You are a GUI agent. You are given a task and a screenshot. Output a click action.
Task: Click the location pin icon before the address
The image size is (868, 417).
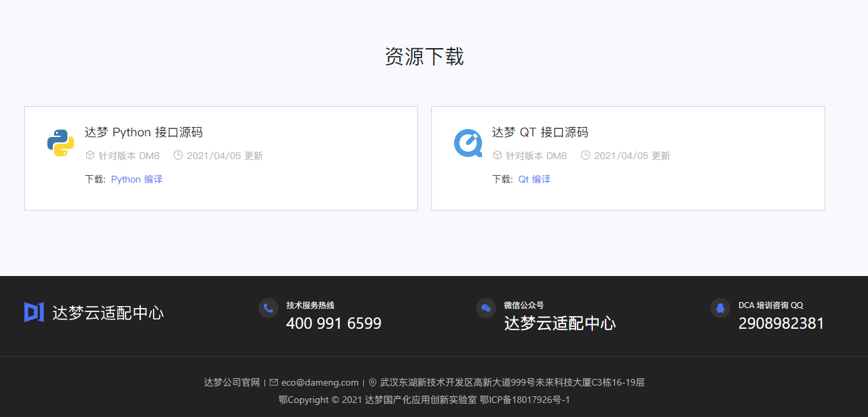pyautogui.click(x=372, y=382)
